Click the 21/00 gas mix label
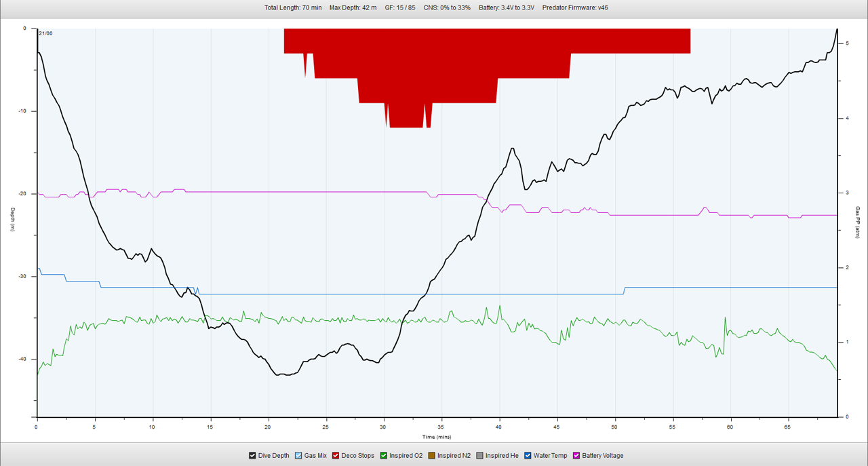868x466 pixels. tap(45, 33)
